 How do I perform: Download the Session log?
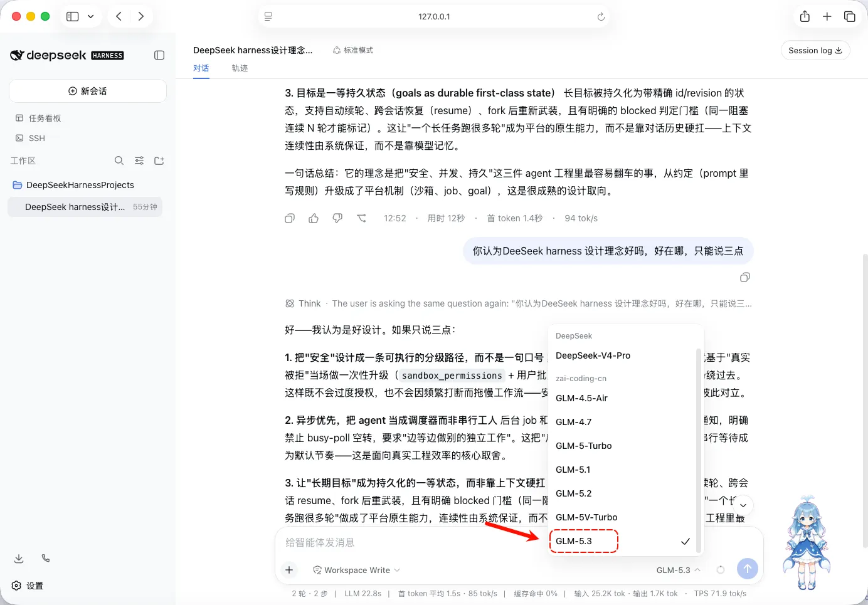point(815,50)
